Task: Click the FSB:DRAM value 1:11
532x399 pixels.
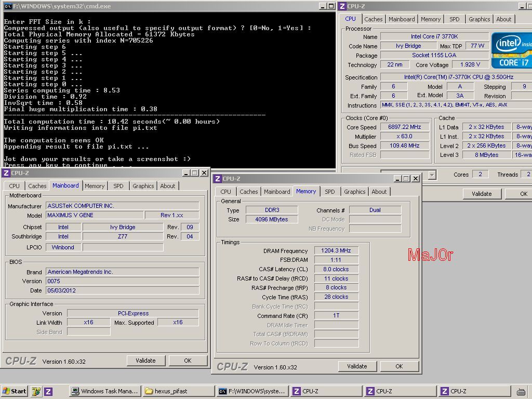Action: coord(336,260)
